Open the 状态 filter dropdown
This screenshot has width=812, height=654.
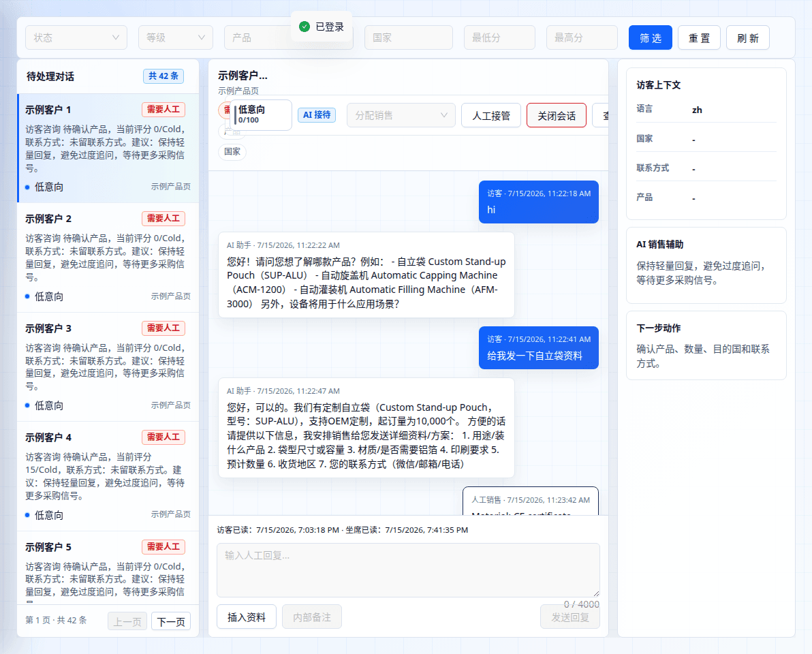[x=76, y=37]
